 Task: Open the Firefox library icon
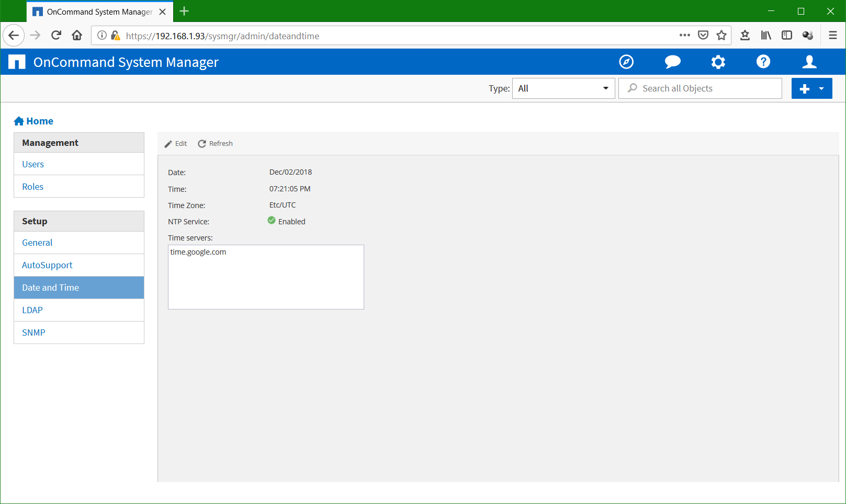click(x=766, y=36)
